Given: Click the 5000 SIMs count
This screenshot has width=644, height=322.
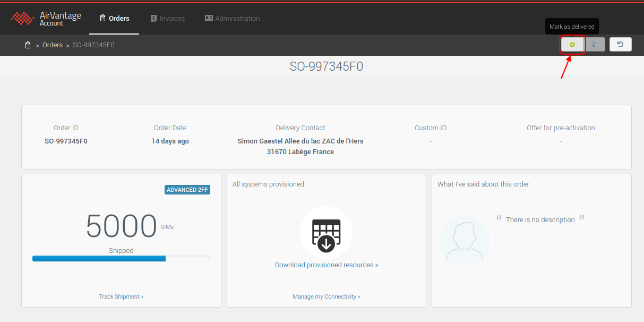Looking at the screenshot, I should click(x=121, y=226).
